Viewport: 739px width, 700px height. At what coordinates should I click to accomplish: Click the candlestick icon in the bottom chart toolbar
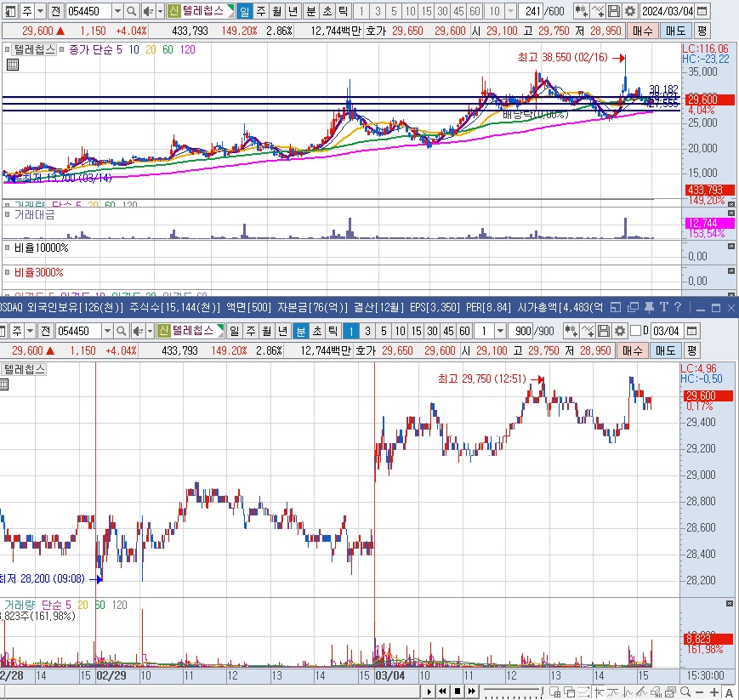tap(571, 331)
